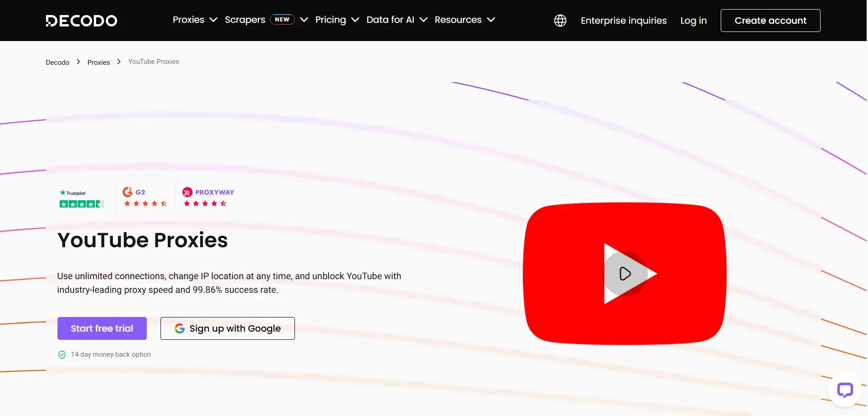Image resolution: width=868 pixels, height=416 pixels.
Task: Expand the Scrapers menu chevron
Action: tap(304, 20)
